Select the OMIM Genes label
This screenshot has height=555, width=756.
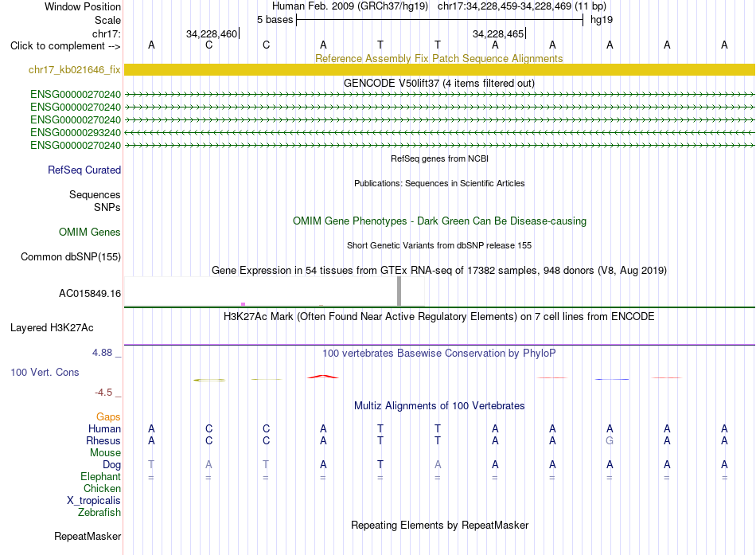click(x=89, y=233)
